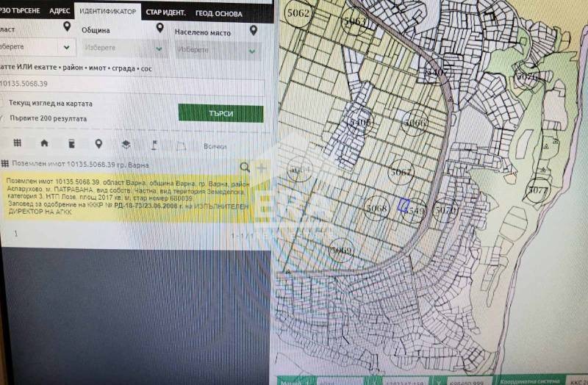Viewport: 588px width, 385px height.
Task: Select the layers stack filter icon
Action: [x=126, y=144]
